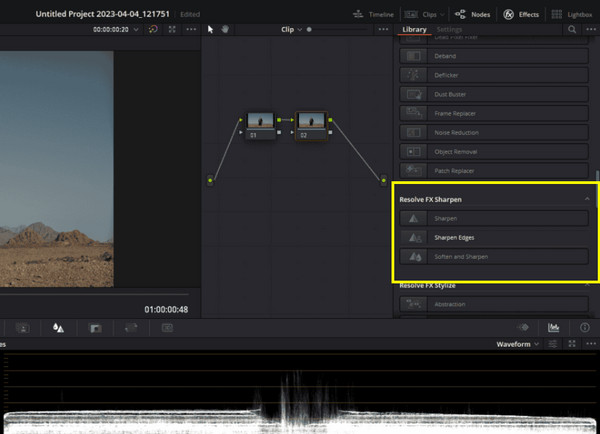Expand the scopes panel to full view
The width and height of the screenshot is (600, 434).
click(572, 344)
